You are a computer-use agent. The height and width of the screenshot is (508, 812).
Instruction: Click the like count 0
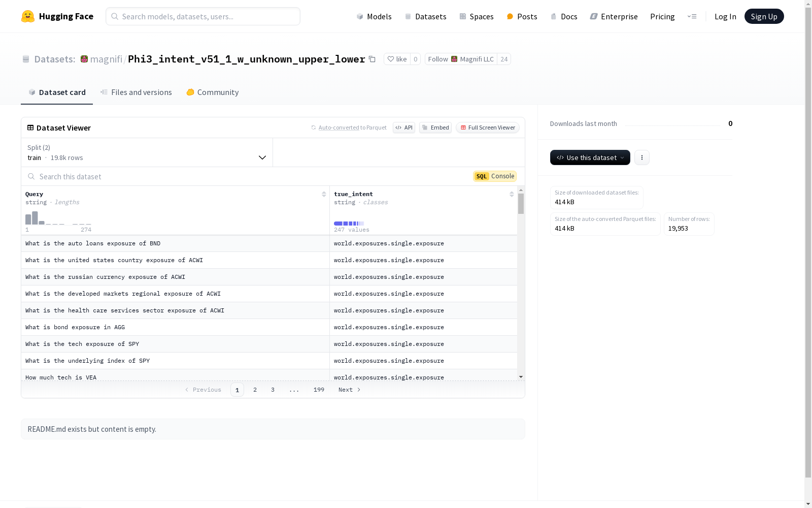pyautogui.click(x=416, y=59)
